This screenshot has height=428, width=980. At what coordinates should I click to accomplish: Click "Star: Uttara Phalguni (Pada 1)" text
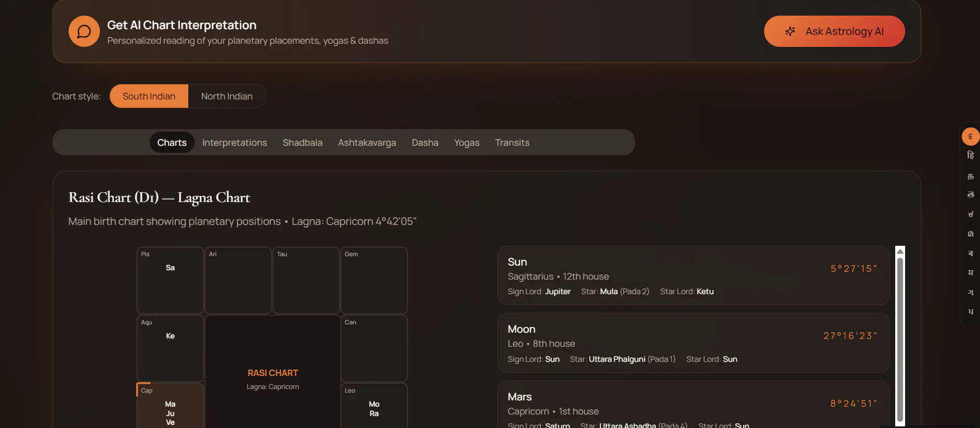pyautogui.click(x=623, y=359)
